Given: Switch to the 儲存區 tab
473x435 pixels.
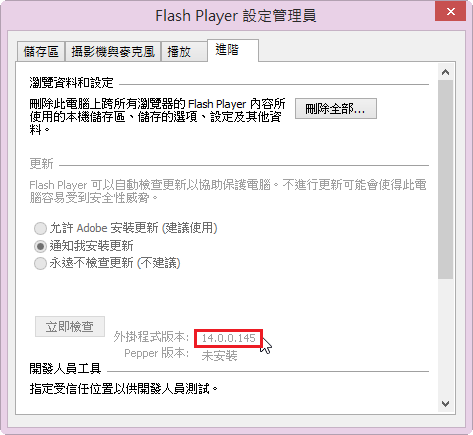Looking at the screenshot, I should [x=41, y=52].
